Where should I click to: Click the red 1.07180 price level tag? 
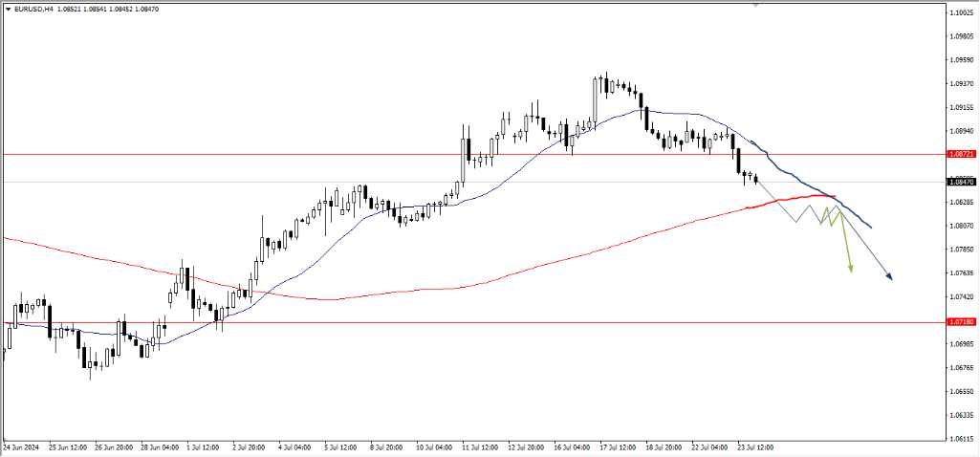click(x=961, y=323)
